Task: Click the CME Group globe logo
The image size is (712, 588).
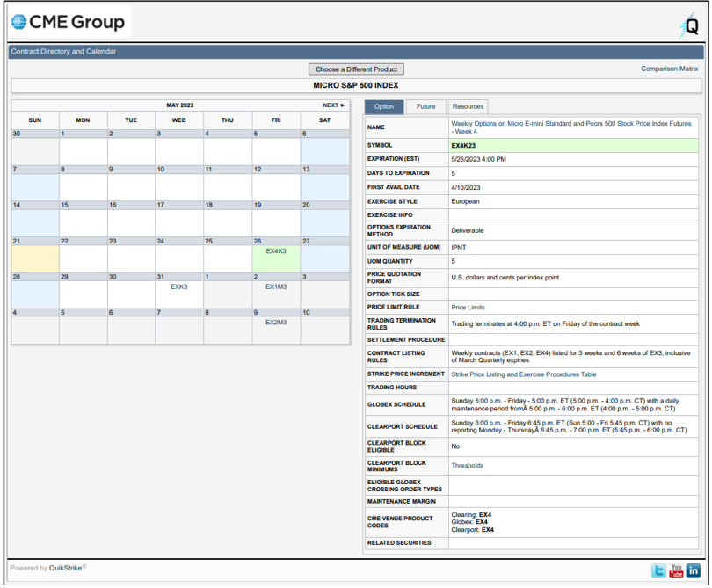Action: pos(19,22)
